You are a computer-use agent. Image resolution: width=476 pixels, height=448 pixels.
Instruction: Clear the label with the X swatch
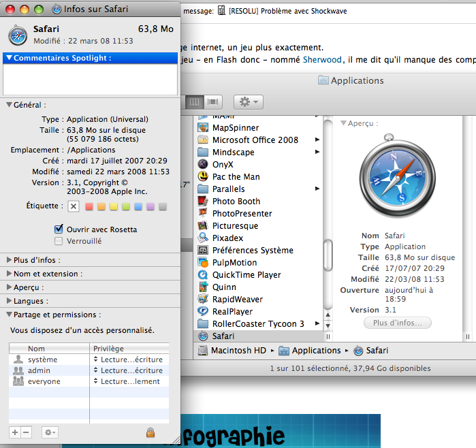click(x=74, y=206)
